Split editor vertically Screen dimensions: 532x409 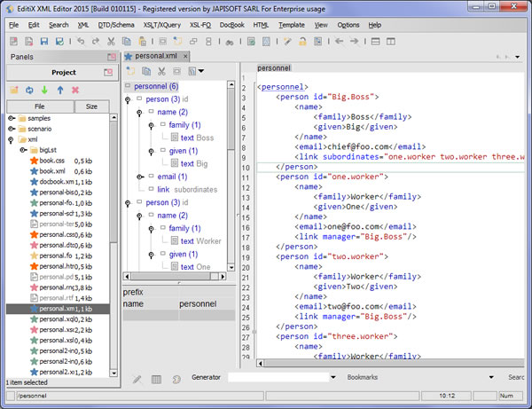(x=391, y=42)
